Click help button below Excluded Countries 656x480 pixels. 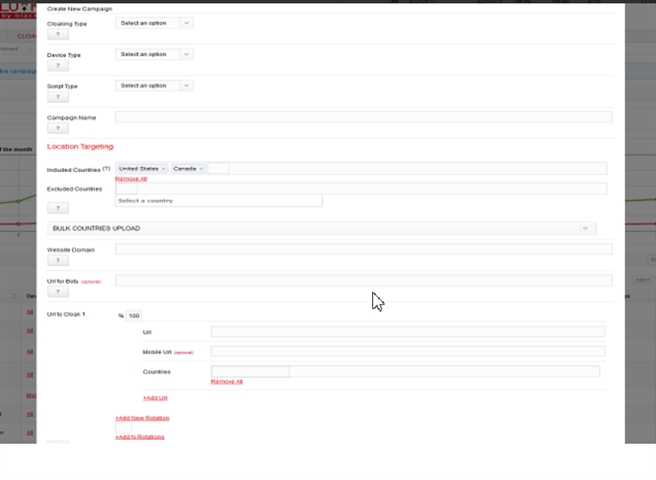point(58,208)
